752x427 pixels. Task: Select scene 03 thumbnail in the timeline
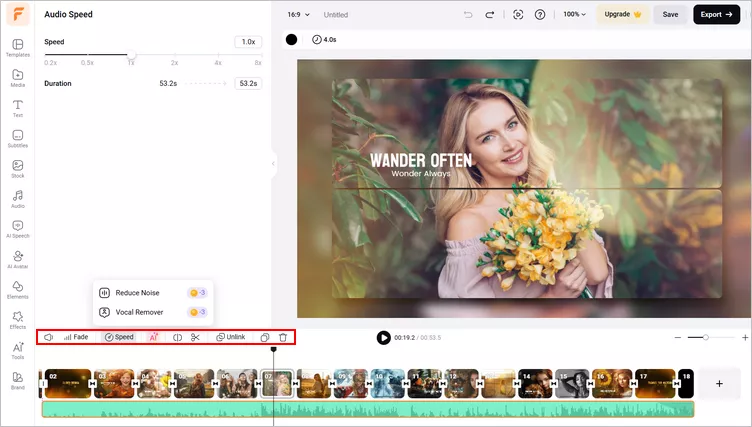[x=114, y=383]
